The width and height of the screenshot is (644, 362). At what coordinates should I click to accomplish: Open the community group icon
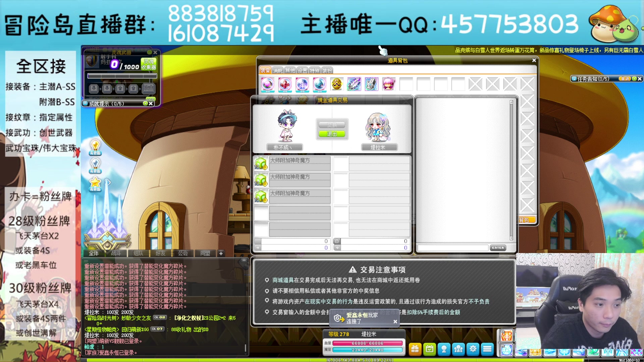point(458,349)
